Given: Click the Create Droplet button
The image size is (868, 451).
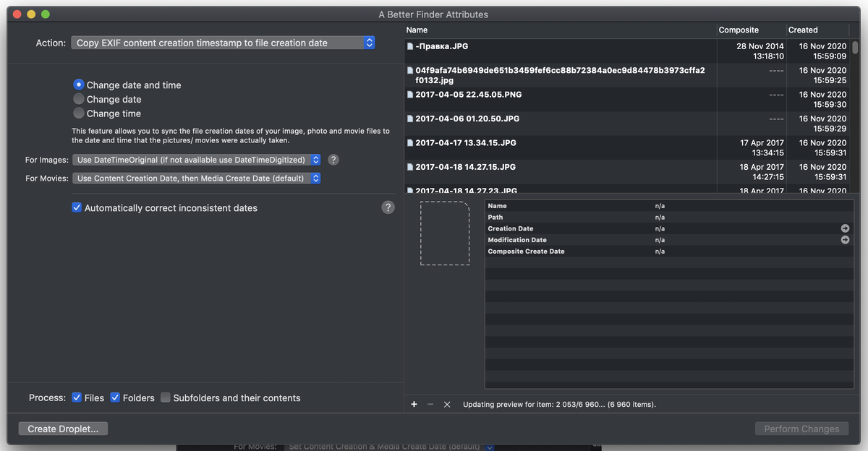Looking at the screenshot, I should (63, 429).
